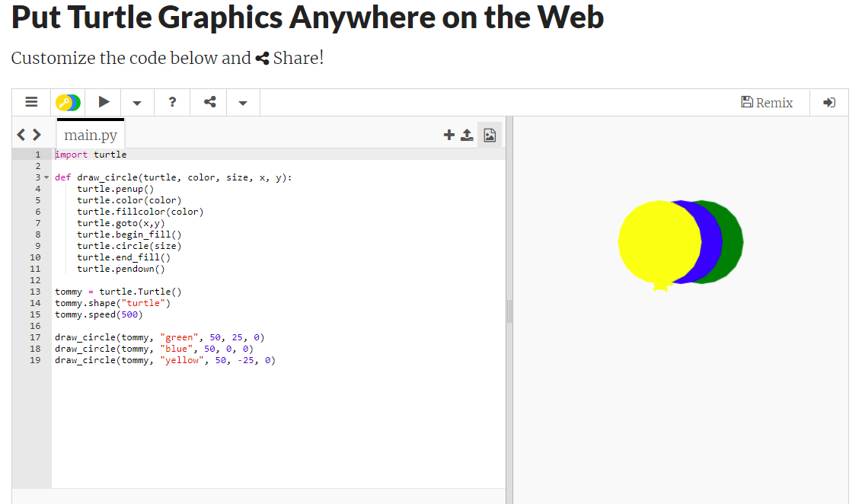Click the sign-in arrow icon
The width and height of the screenshot is (862, 504).
[829, 102]
